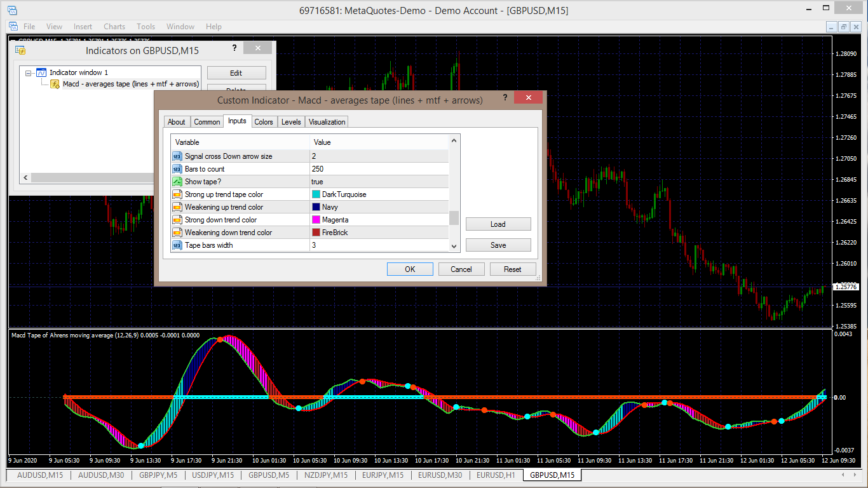Click the Weakening down trend color icon
This screenshot has width=868, height=488.
click(177, 233)
